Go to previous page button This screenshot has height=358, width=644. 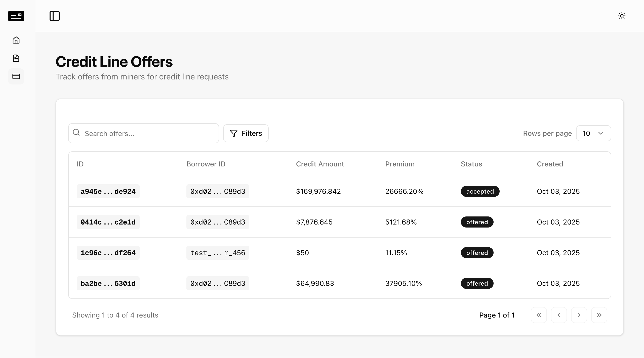559,315
